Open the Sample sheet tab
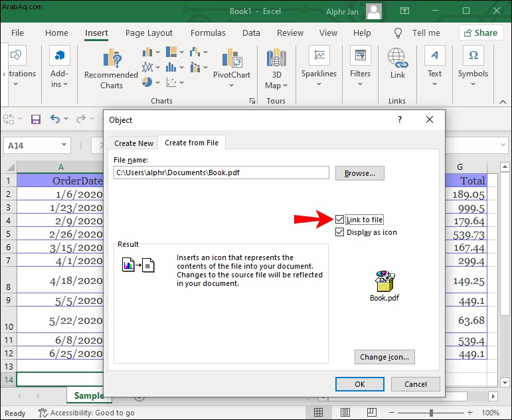 tap(89, 395)
